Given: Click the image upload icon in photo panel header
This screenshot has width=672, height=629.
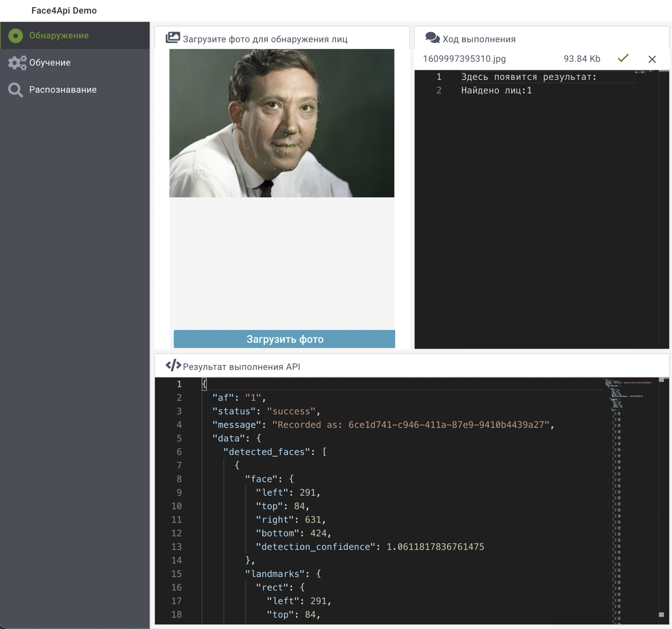Looking at the screenshot, I should (173, 38).
